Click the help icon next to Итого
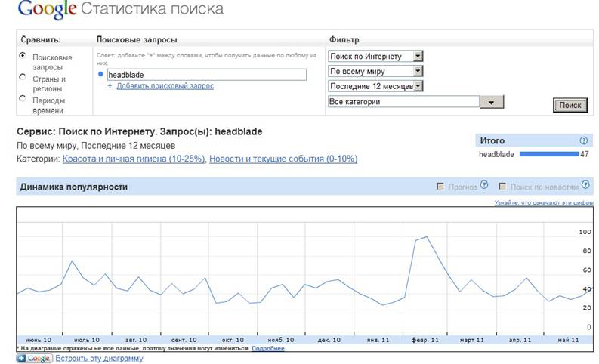Screen dimensions: 599x364 [583, 140]
